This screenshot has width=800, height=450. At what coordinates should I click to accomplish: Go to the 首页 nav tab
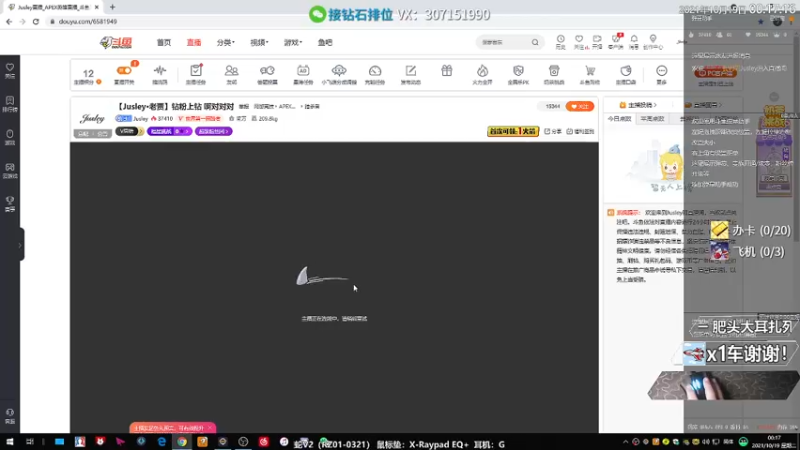click(x=164, y=42)
